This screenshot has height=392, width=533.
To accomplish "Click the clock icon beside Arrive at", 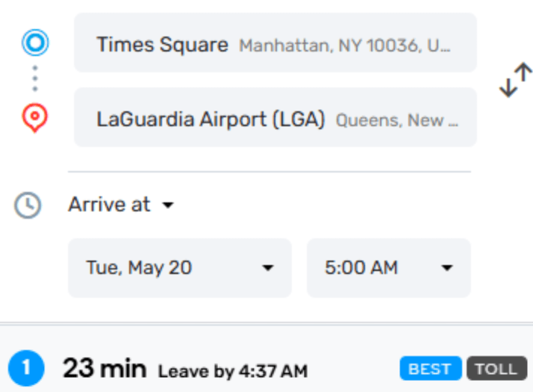I will [28, 205].
